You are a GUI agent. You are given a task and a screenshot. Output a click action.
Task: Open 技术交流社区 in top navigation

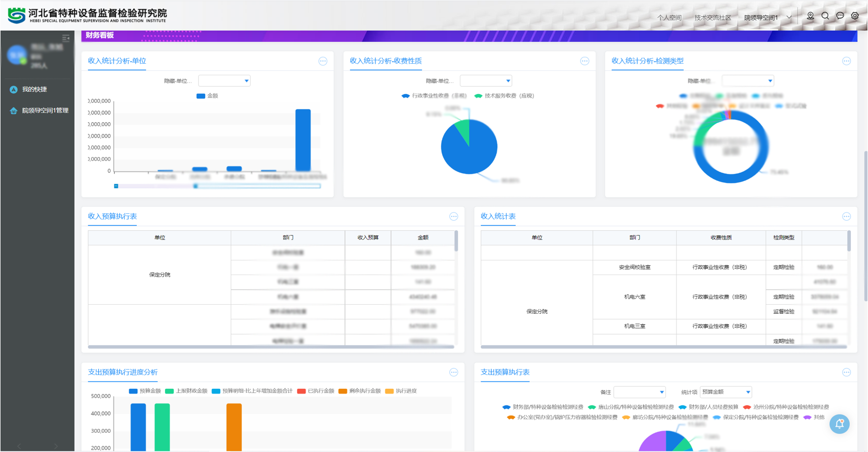(x=713, y=18)
